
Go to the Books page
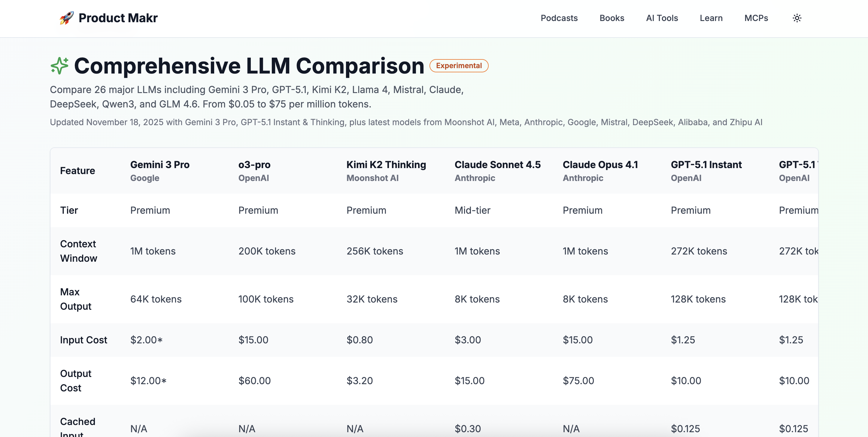[x=612, y=18]
